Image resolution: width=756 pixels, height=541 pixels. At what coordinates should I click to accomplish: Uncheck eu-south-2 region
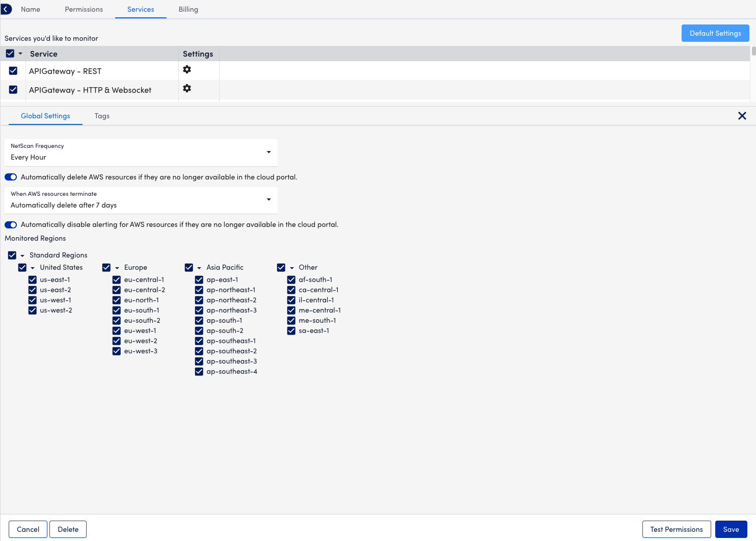pos(117,320)
